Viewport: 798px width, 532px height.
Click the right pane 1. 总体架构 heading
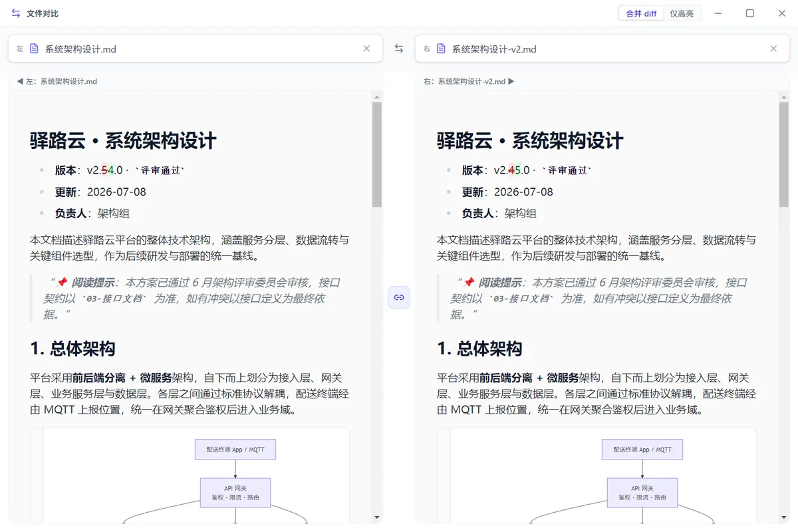(479, 348)
